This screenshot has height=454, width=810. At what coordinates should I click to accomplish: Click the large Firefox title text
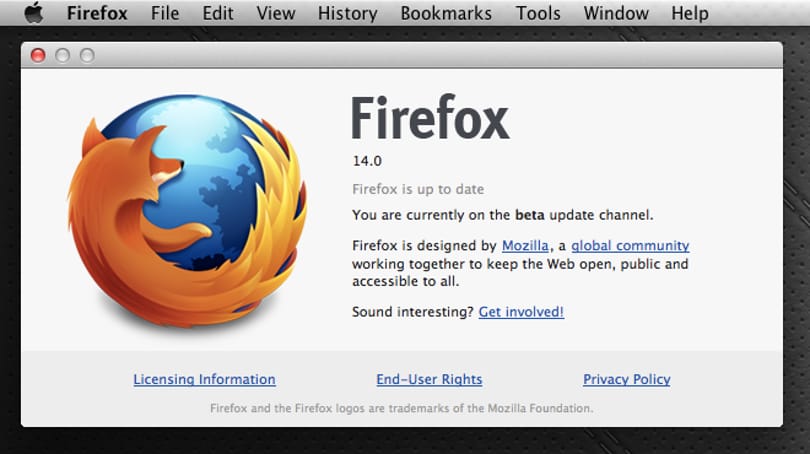[430, 118]
